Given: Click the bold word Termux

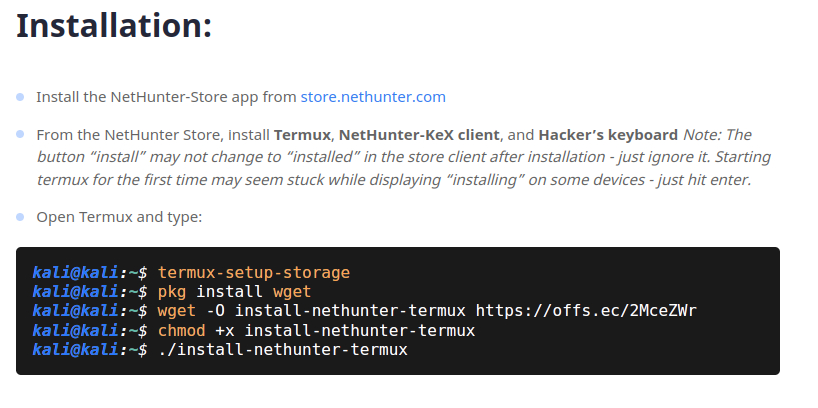Looking at the screenshot, I should pos(302,135).
